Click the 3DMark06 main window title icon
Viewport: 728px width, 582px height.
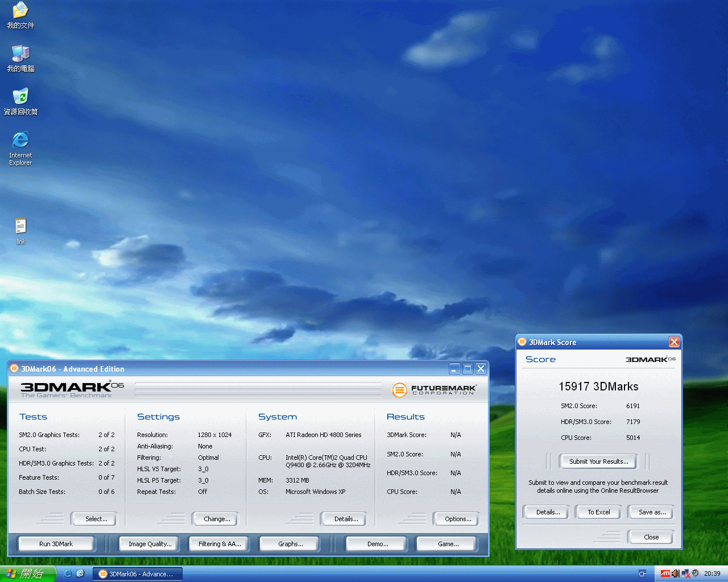pos(14,368)
